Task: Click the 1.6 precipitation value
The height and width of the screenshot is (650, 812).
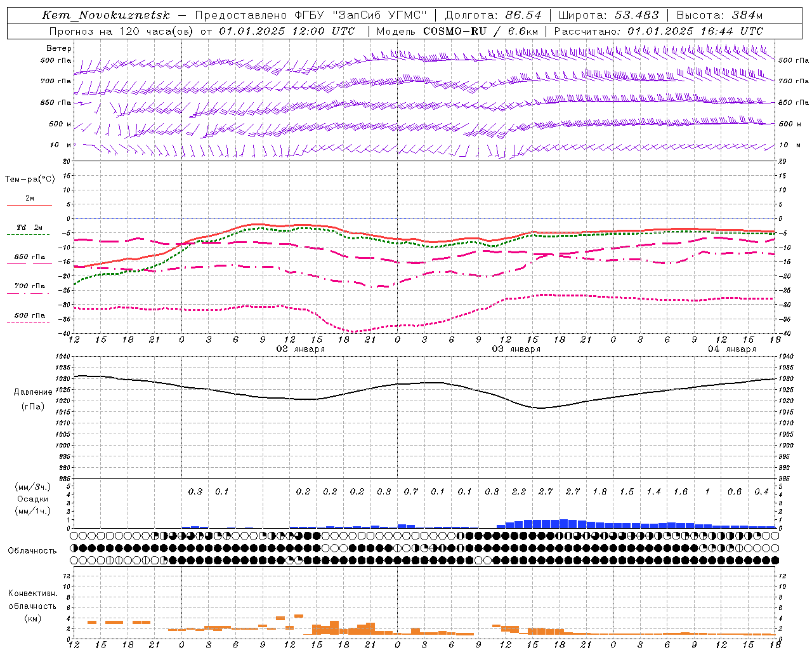Action: point(681,491)
